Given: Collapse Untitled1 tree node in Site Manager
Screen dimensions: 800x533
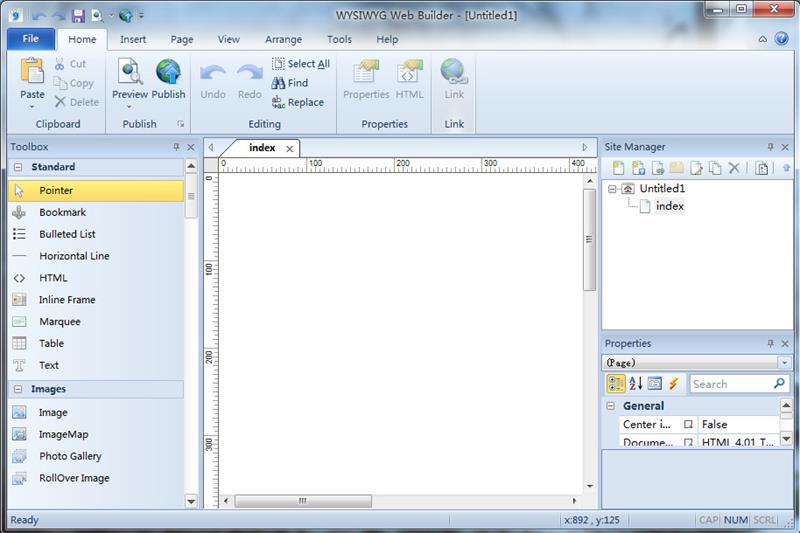Looking at the screenshot, I should pyautogui.click(x=612, y=189).
